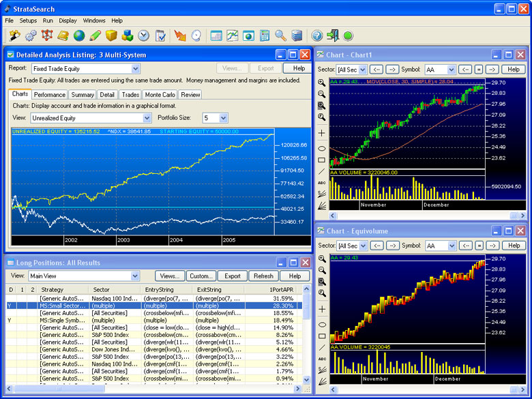Click the calculator icon in main toolbar
This screenshot has width=532, height=399.
click(x=265, y=35)
